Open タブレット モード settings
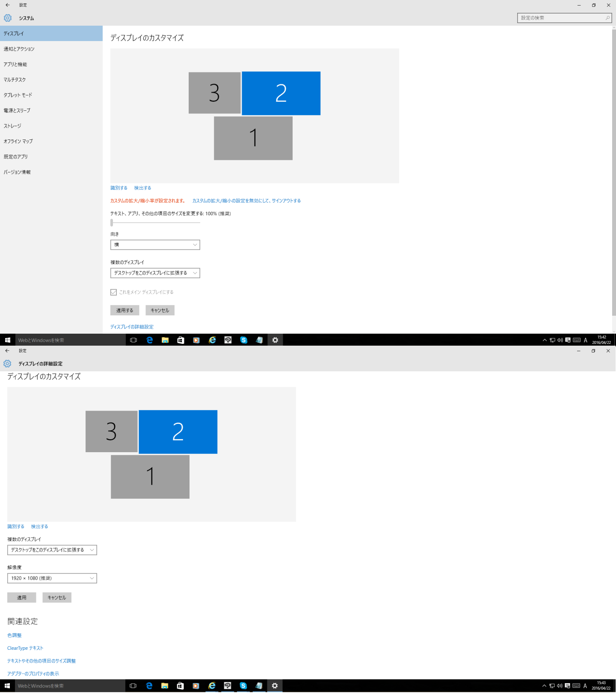Screen dimensions: 616x693 pyautogui.click(x=51, y=95)
